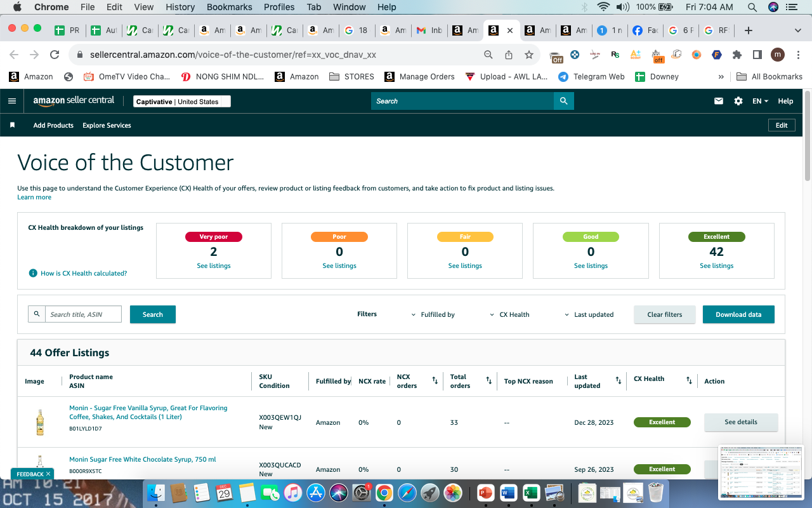The width and height of the screenshot is (812, 508).
Task: Open the Chrome three-dot menu
Action: click(x=797, y=55)
